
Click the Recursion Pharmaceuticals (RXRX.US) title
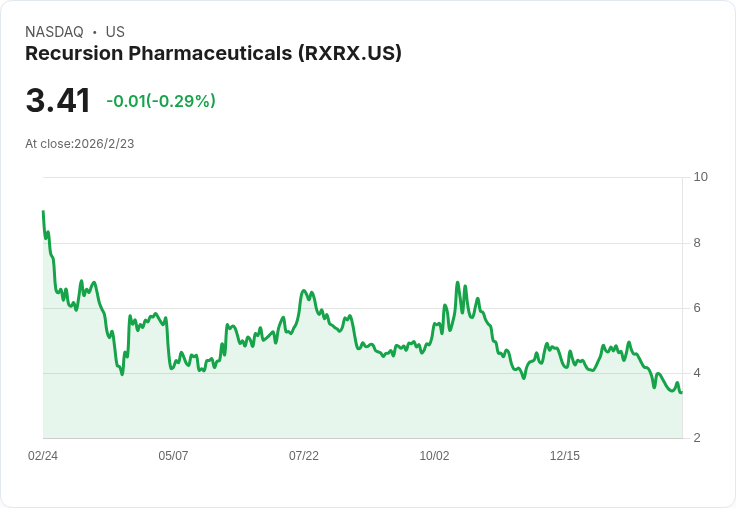213,54
